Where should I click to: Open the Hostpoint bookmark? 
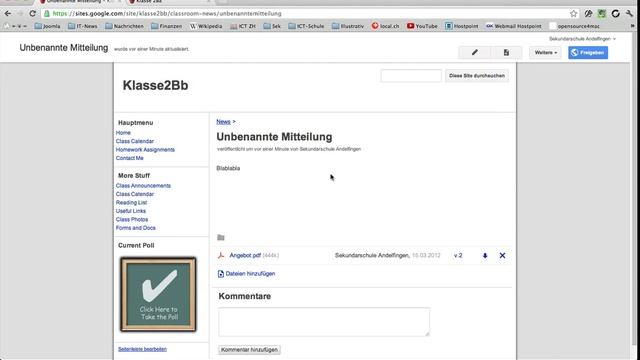point(462,26)
